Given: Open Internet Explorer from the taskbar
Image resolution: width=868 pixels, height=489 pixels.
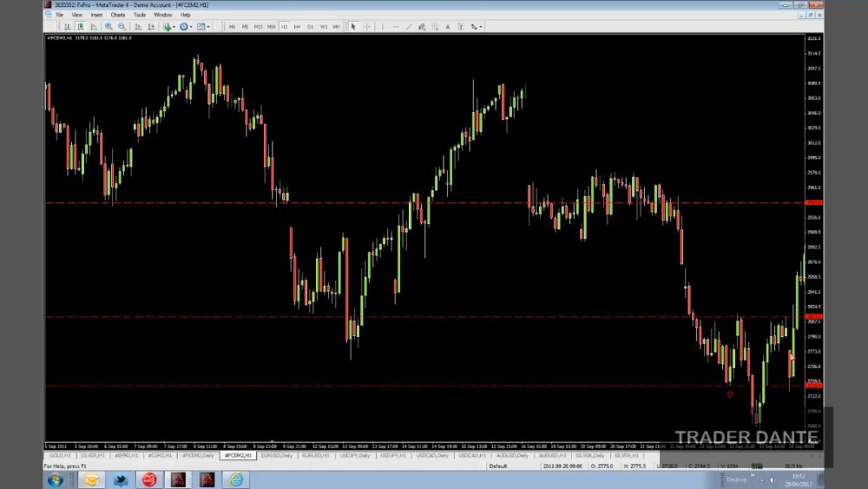Looking at the screenshot, I should point(236,479).
